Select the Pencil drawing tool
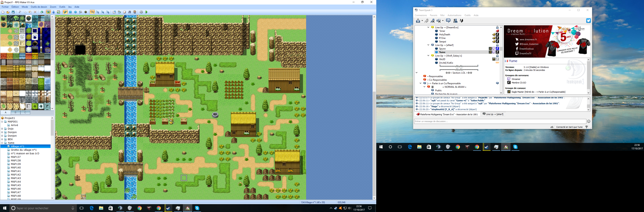This screenshot has height=212, width=644. 65,12
